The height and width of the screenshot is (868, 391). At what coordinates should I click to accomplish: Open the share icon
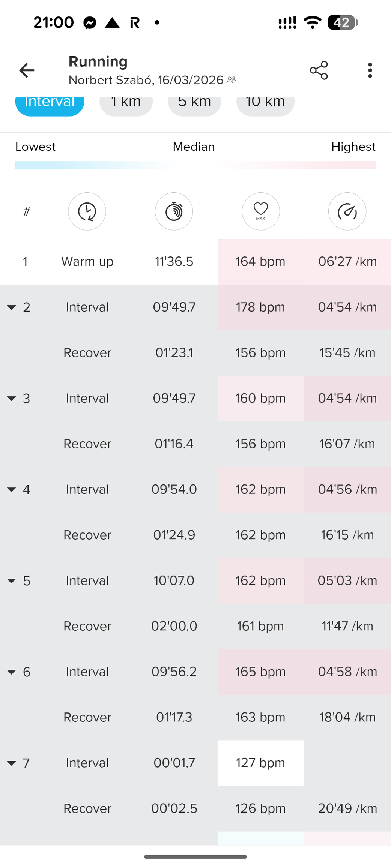319,70
